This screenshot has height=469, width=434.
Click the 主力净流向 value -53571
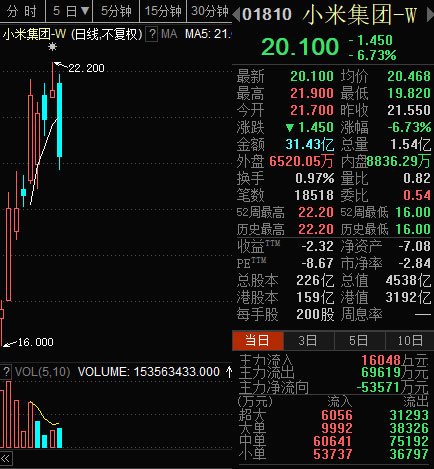point(378,388)
